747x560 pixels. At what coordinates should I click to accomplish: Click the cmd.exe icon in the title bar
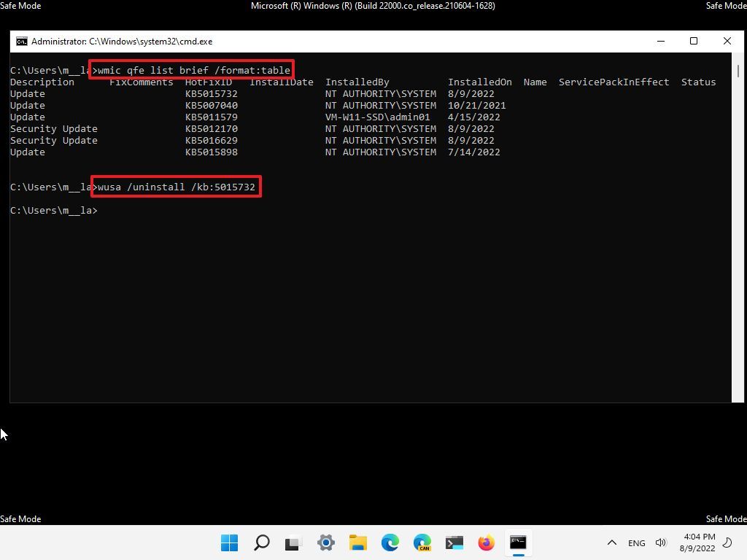pos(20,42)
